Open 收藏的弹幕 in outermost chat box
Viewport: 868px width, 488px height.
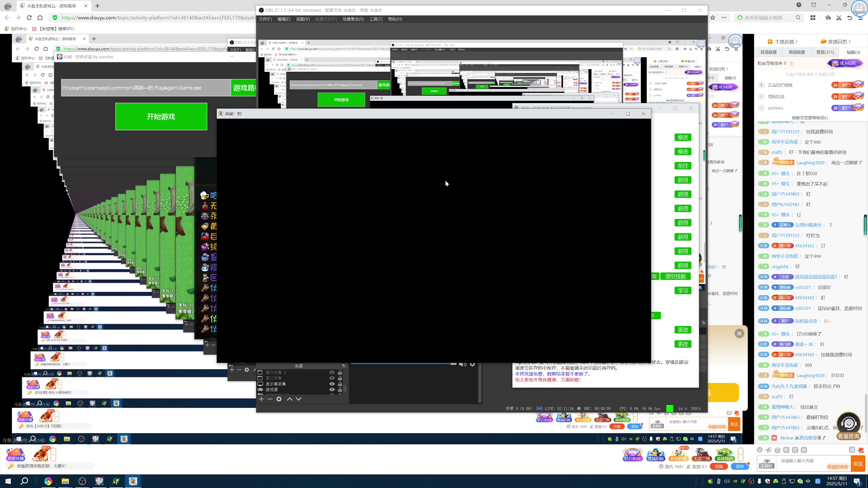(x=837, y=467)
